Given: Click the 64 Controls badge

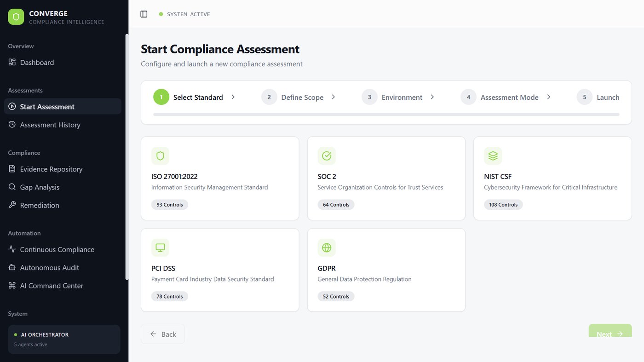Looking at the screenshot, I should (336, 205).
